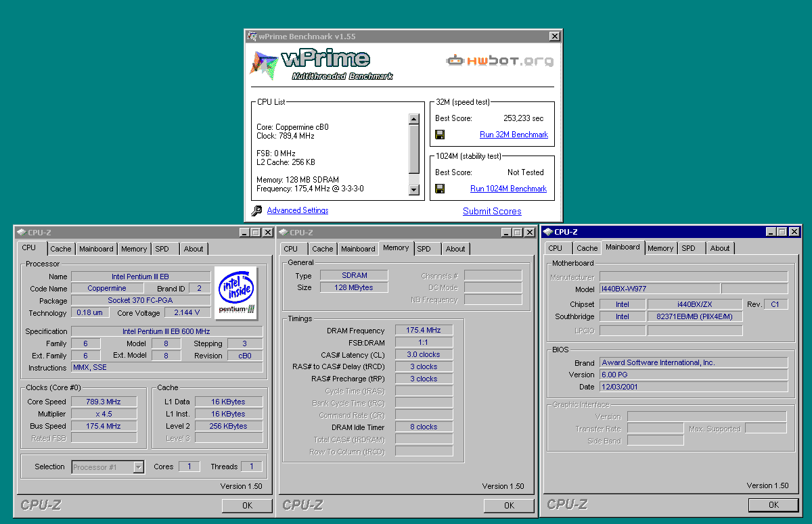Click the Code Name field Coppermine
This screenshot has height=524, width=812.
pos(107,289)
